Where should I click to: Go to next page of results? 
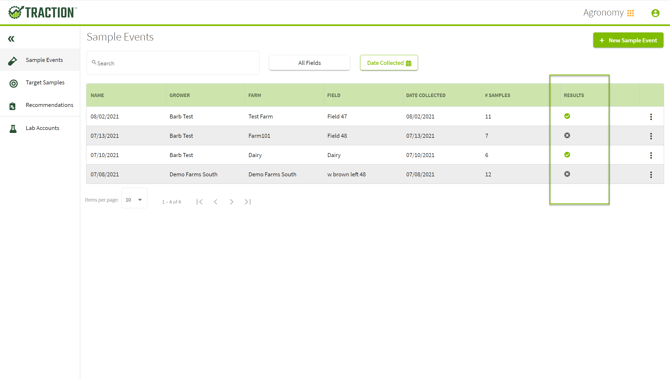click(232, 202)
